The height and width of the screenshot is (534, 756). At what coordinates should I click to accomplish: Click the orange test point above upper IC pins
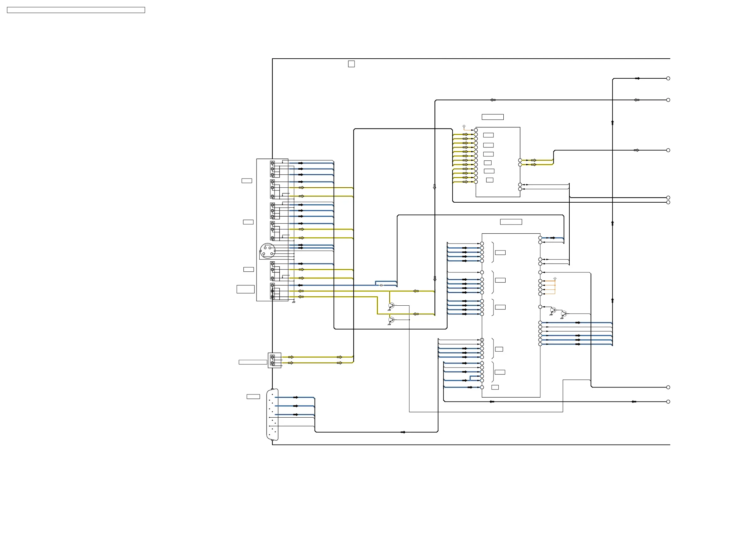click(464, 126)
